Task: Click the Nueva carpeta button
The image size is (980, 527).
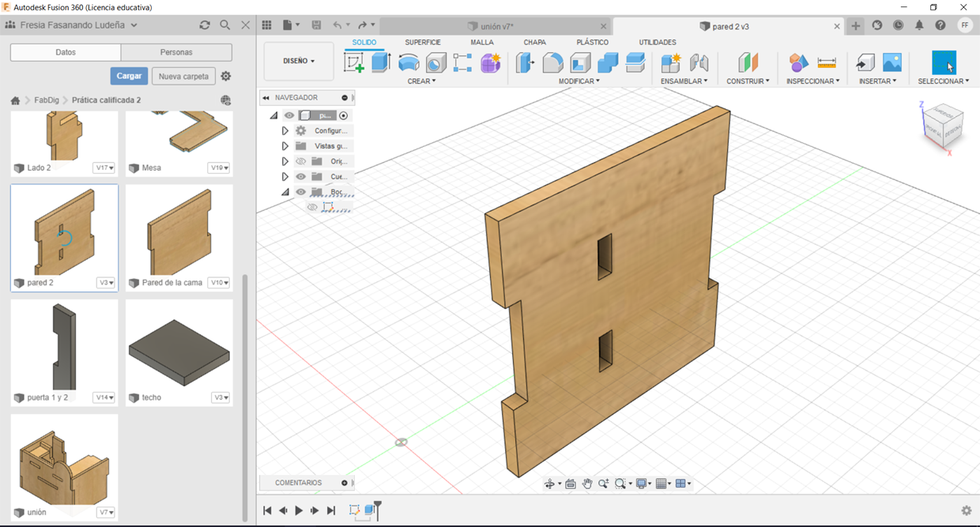Action: 183,77
